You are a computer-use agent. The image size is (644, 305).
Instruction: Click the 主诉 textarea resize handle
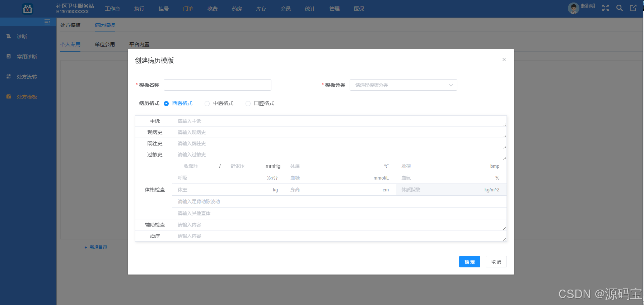[x=504, y=124]
